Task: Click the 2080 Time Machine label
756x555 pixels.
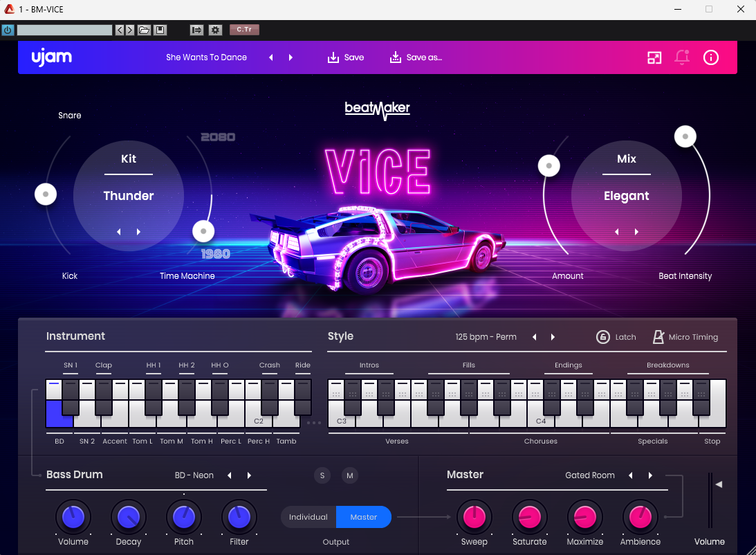Action: pyautogui.click(x=218, y=138)
